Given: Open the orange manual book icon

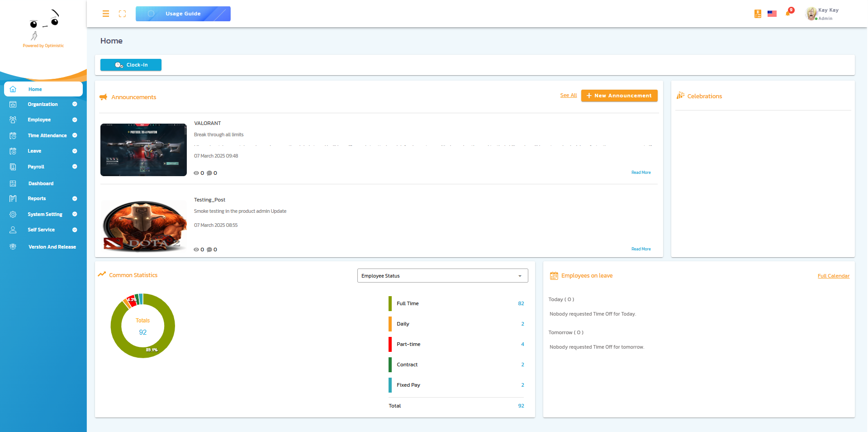Looking at the screenshot, I should point(758,14).
